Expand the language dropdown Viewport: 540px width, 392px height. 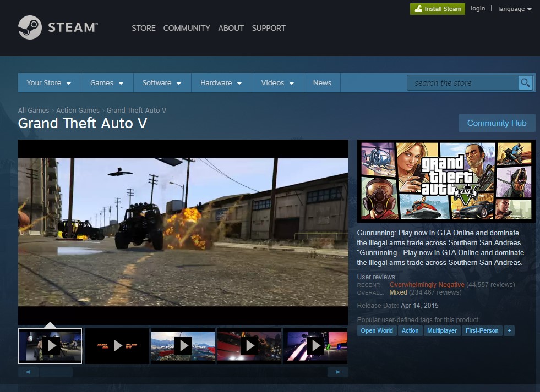(515, 9)
